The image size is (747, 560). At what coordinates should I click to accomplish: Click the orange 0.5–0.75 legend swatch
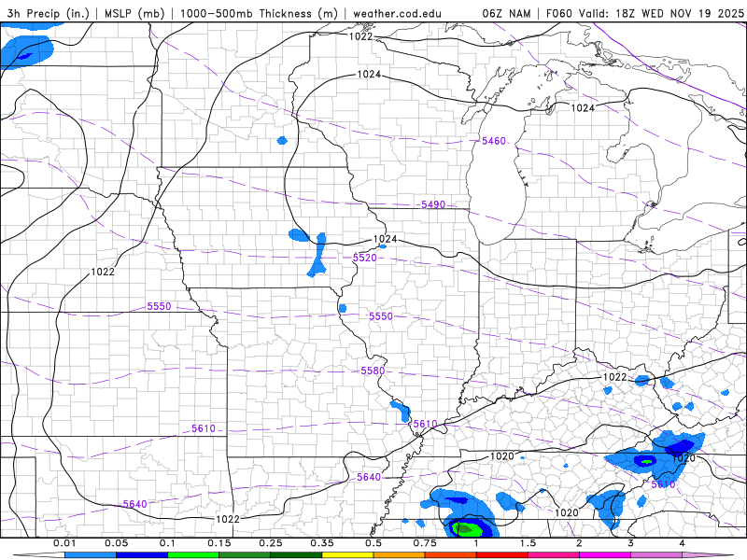click(x=400, y=555)
